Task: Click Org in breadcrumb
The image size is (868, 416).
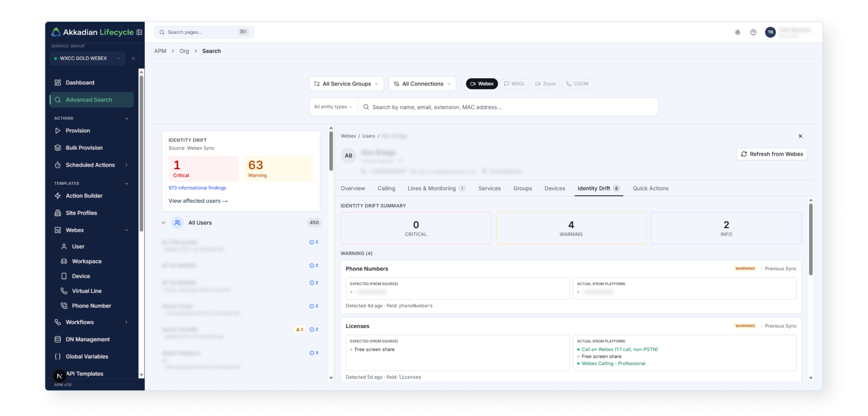Action: click(184, 51)
